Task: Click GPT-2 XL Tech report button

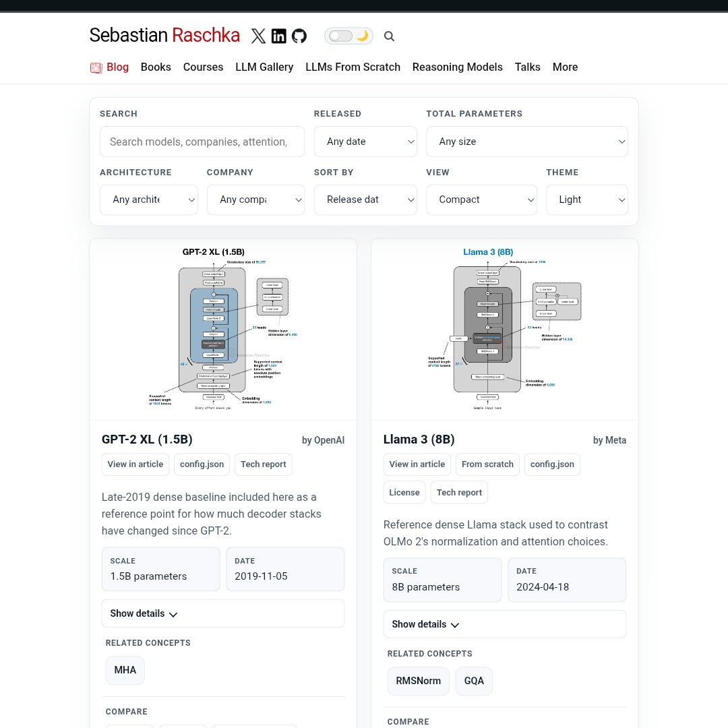Action: [x=264, y=464]
